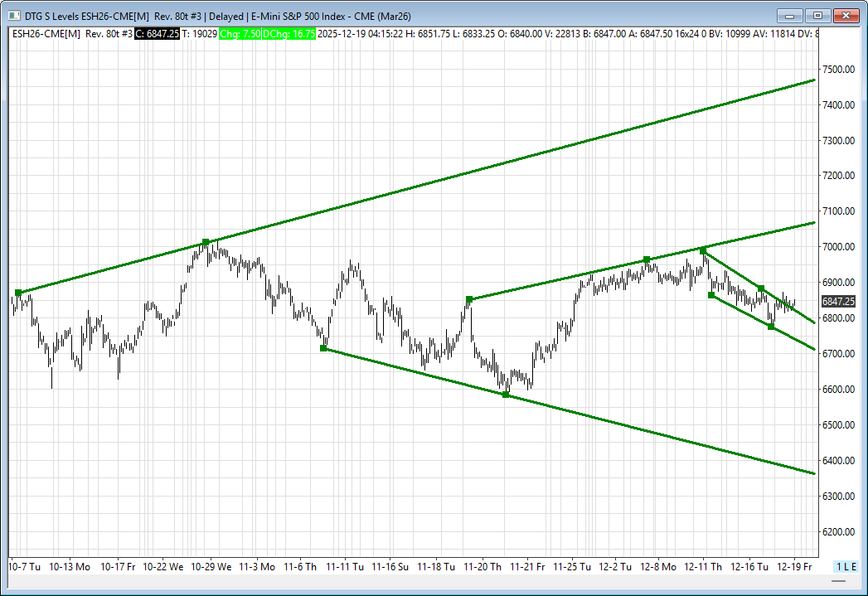Click the V: 22813 volume value
Screen dimensions: 868x596
coord(562,34)
